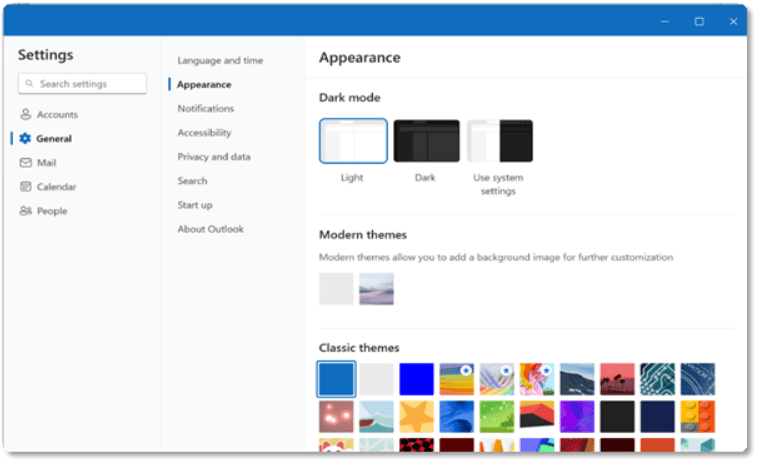Open the Accessibility subsection

(204, 132)
